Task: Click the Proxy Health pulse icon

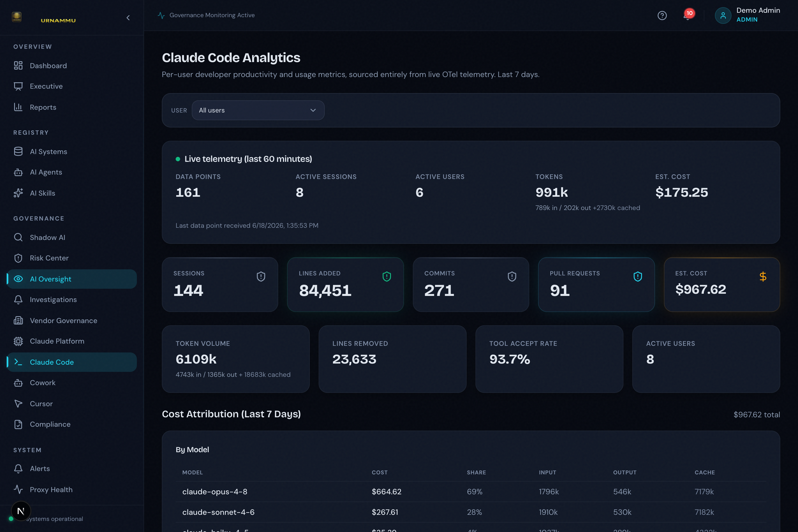Action: 18,490
